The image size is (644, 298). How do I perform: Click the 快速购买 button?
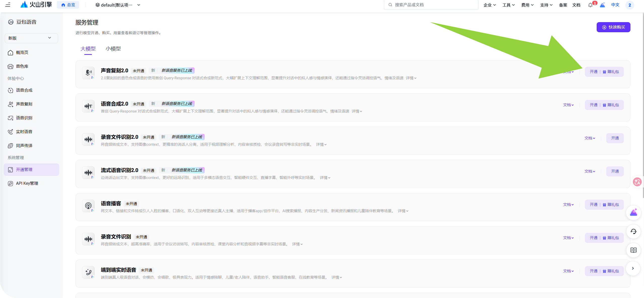613,27
